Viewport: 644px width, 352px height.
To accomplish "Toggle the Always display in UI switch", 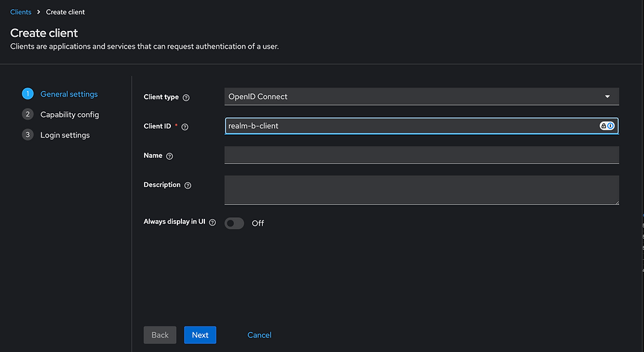I will (234, 223).
